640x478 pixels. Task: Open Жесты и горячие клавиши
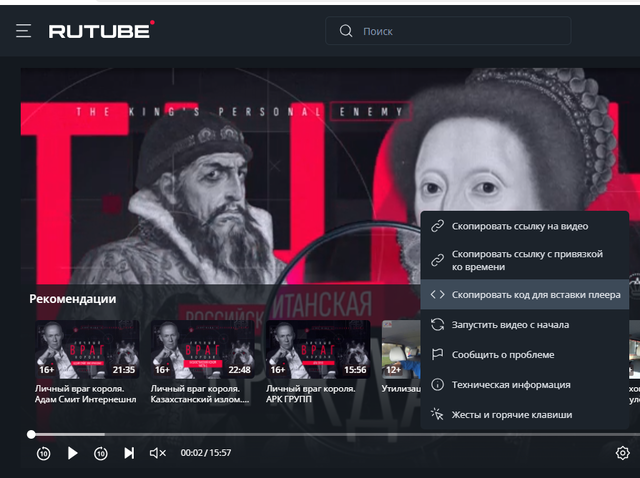coord(524,415)
